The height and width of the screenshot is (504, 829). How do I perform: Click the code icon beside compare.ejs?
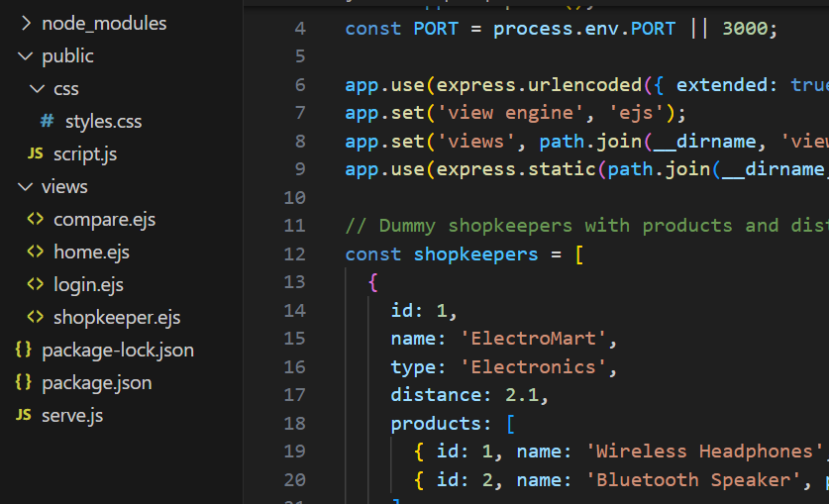pos(36,219)
